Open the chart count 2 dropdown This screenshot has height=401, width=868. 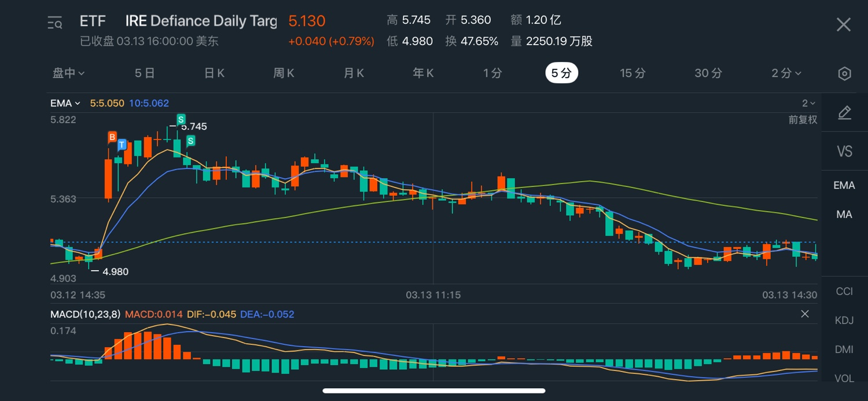tap(808, 104)
